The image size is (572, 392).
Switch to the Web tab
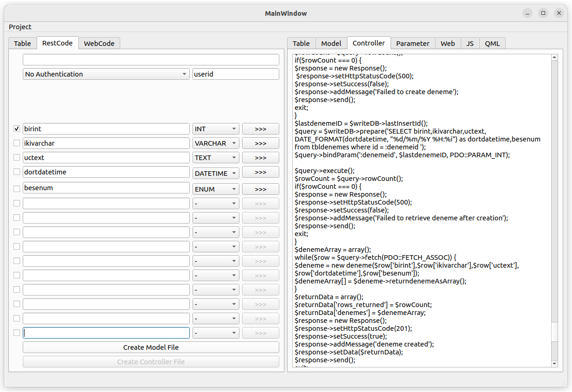[448, 43]
